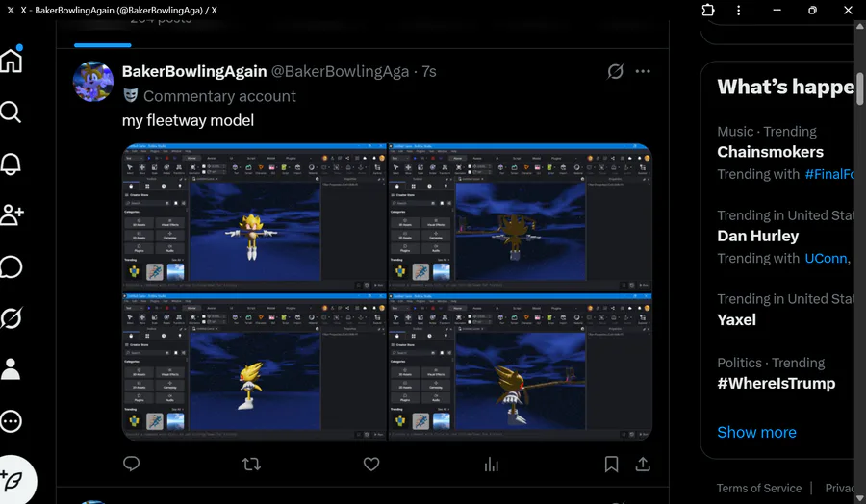Open the Chat messages icon
866x504 pixels.
coord(11,267)
